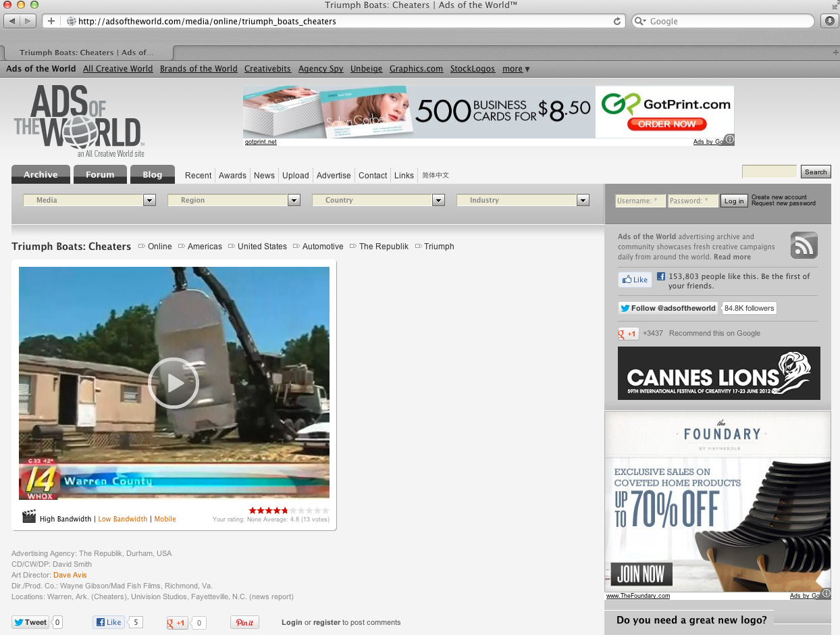Viewport: 840px width, 635px height.
Task: Click the Password input field
Action: tap(693, 201)
